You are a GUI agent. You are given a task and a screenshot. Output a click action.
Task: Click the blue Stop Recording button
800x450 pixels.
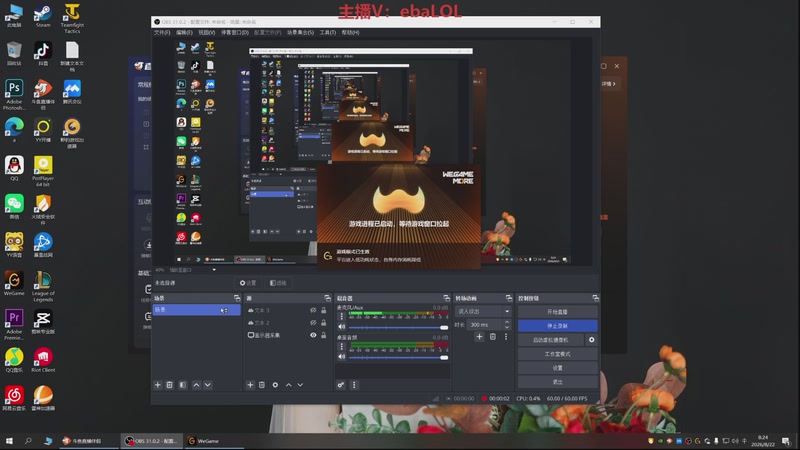coord(558,326)
